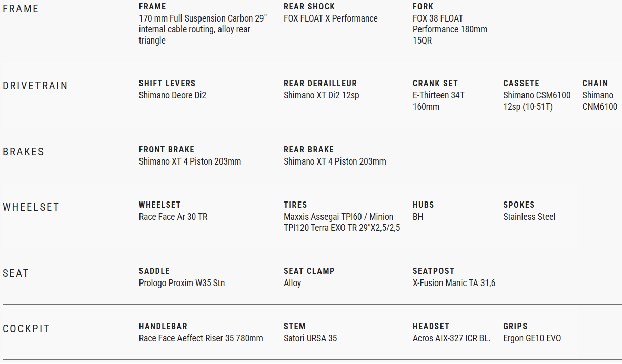Select the DRIVETRAIN section heading

pyautogui.click(x=35, y=86)
